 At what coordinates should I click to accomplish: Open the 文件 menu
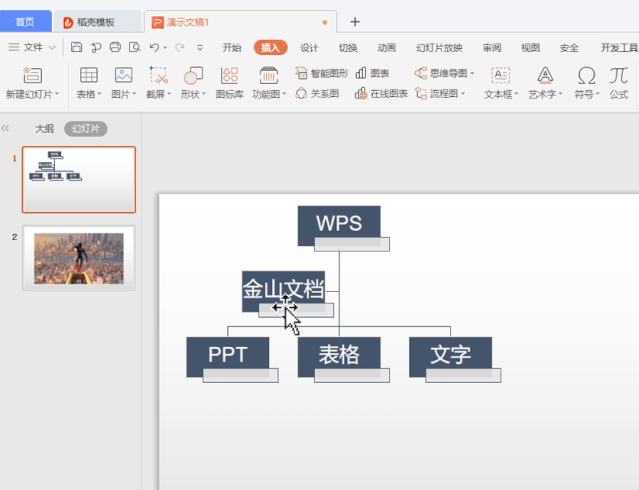(33, 47)
